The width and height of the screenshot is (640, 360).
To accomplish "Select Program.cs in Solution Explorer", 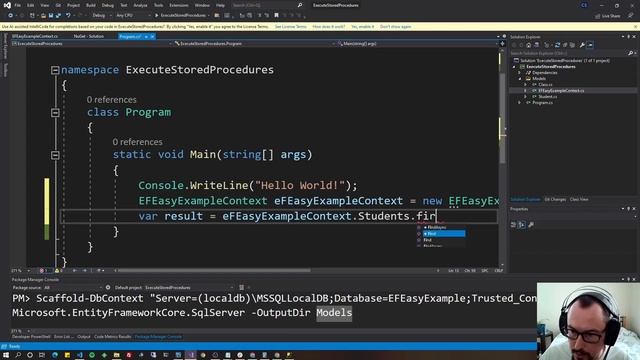I will pyautogui.click(x=542, y=103).
